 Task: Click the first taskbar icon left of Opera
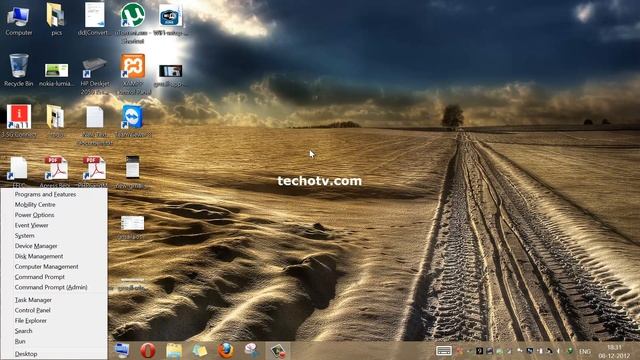122,351
